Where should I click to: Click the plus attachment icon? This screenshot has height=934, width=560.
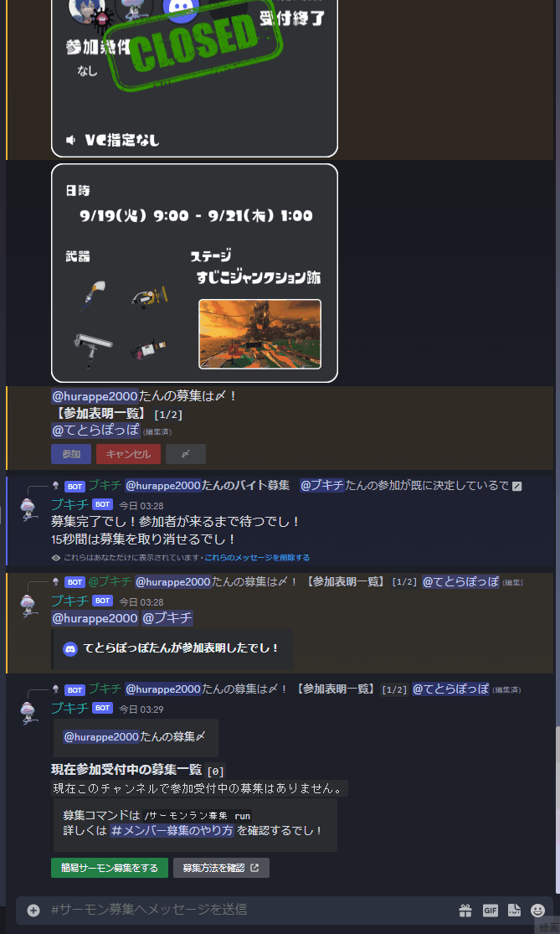click(33, 911)
